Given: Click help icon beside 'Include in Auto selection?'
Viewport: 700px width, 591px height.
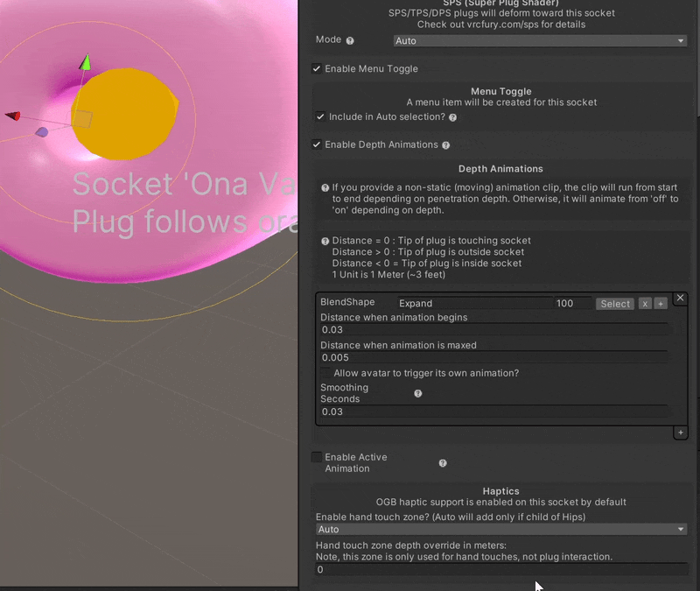Looking at the screenshot, I should pyautogui.click(x=452, y=116).
